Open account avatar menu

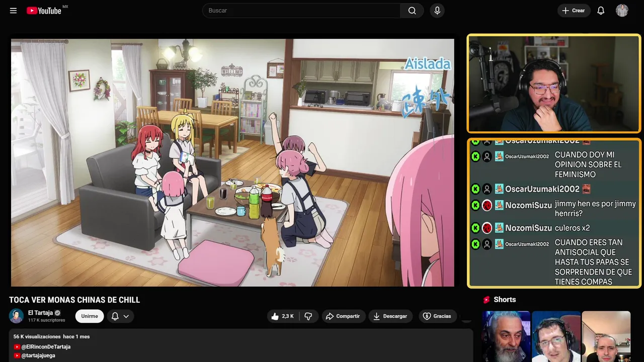click(x=622, y=11)
